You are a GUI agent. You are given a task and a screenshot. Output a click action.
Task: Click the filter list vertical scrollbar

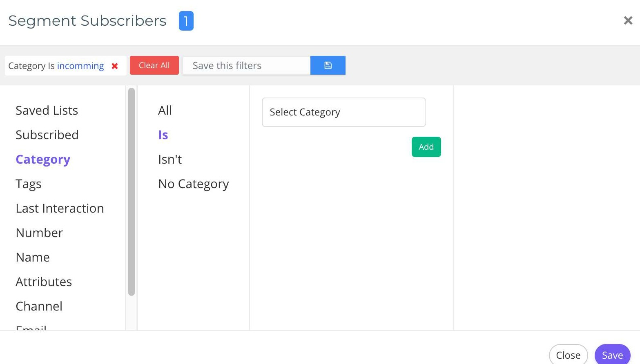tap(131, 192)
